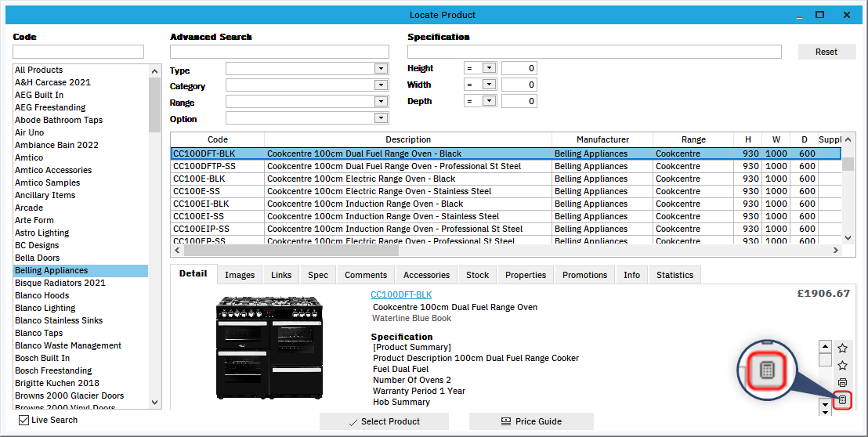Select row CC100E-SS in the product table
The height and width of the screenshot is (437, 868).
(506, 191)
